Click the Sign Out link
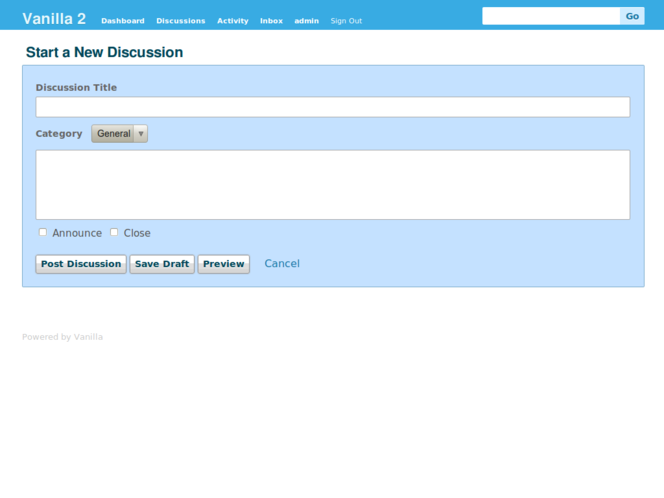This screenshot has width=664, height=498. pyautogui.click(x=346, y=21)
